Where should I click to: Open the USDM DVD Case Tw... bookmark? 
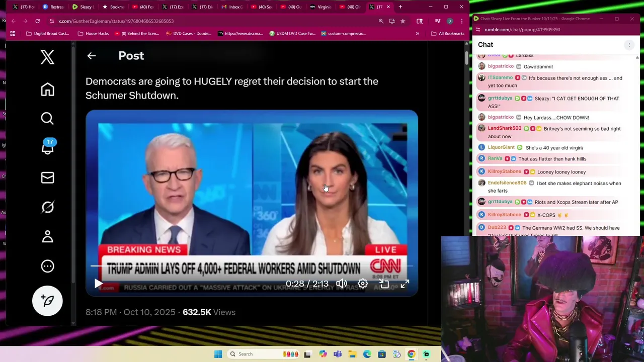tap(292, 34)
